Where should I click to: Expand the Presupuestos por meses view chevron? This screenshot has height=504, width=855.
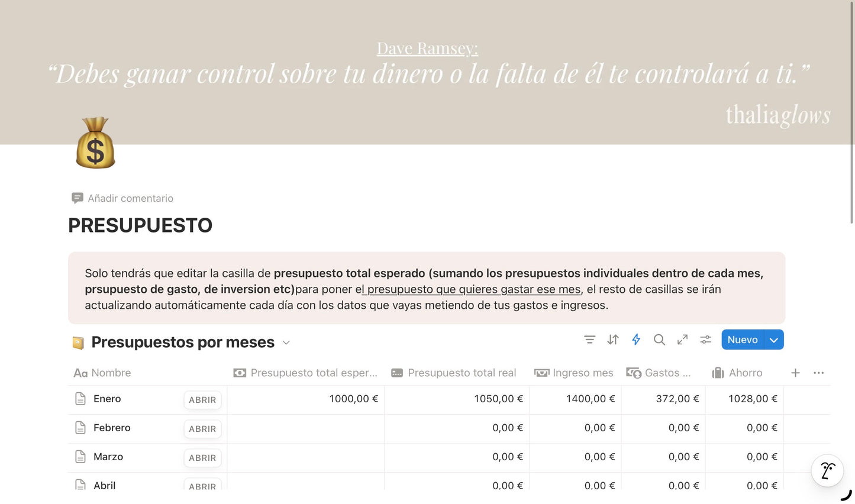click(x=286, y=343)
